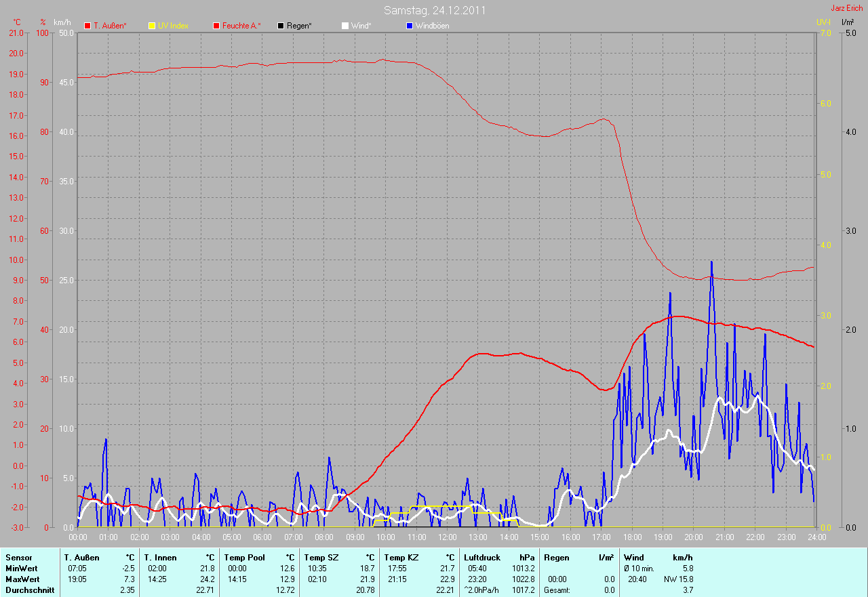
Task: Select the wind gust value 'NW 15.8'
Action: click(x=679, y=579)
